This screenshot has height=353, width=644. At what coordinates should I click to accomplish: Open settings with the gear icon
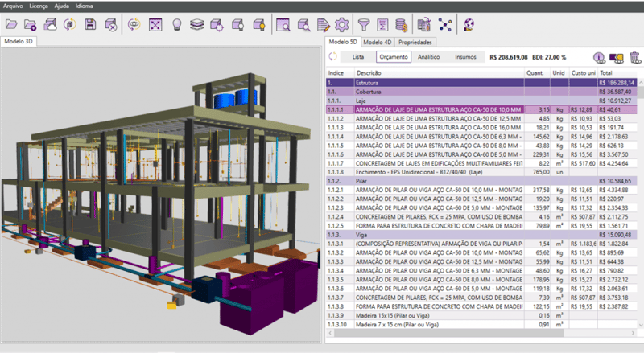341,25
